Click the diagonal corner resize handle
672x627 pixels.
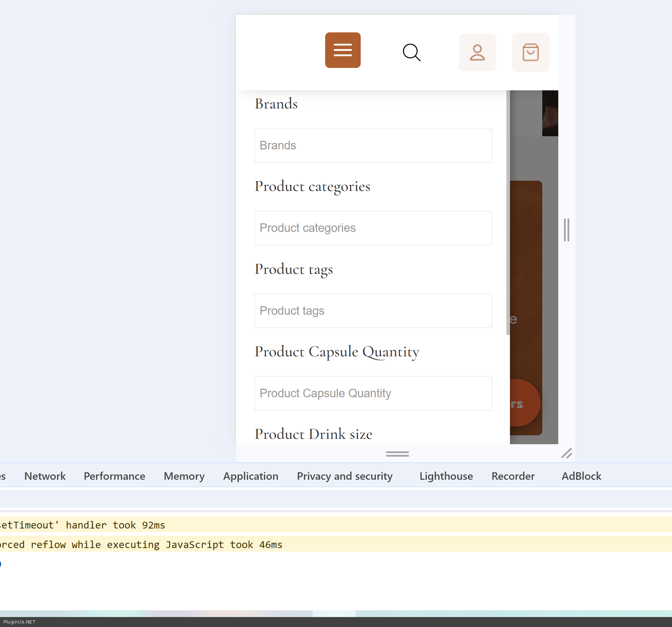click(x=566, y=453)
